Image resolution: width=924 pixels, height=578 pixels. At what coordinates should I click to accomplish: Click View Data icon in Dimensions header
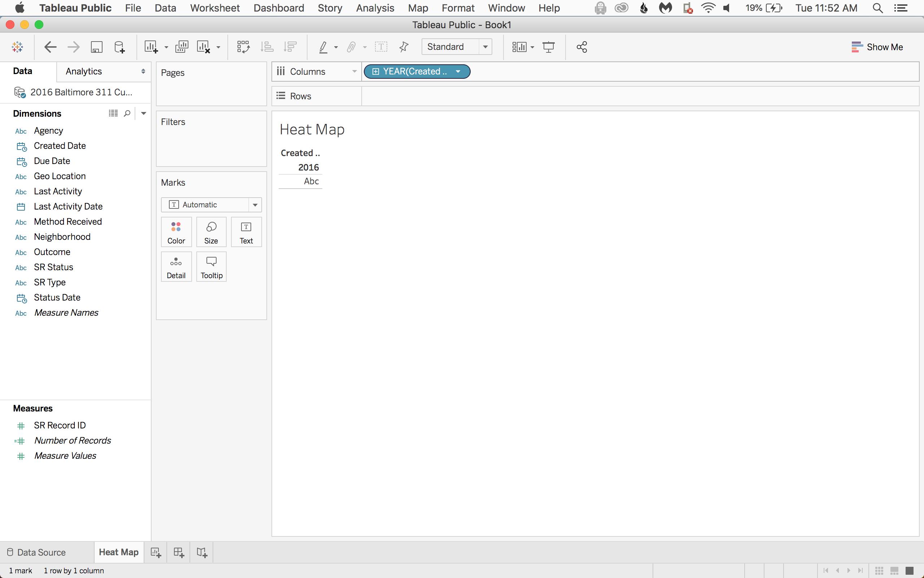[113, 113]
